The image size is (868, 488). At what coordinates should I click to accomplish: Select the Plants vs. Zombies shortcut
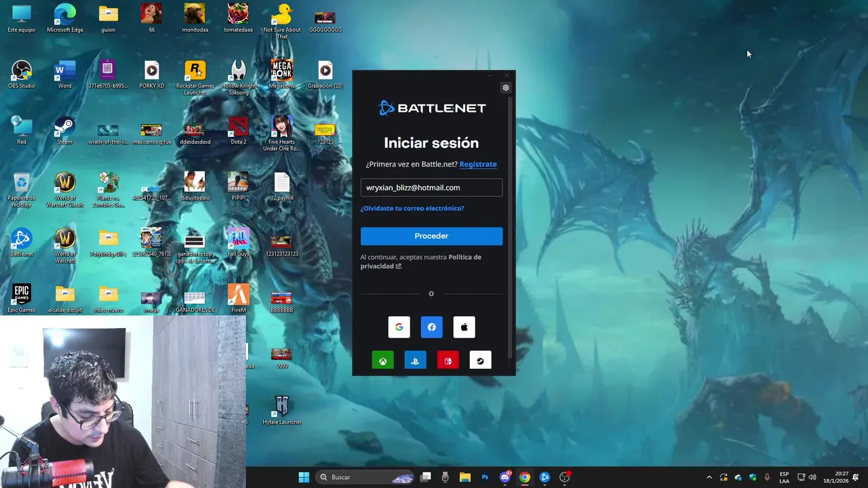(x=108, y=190)
